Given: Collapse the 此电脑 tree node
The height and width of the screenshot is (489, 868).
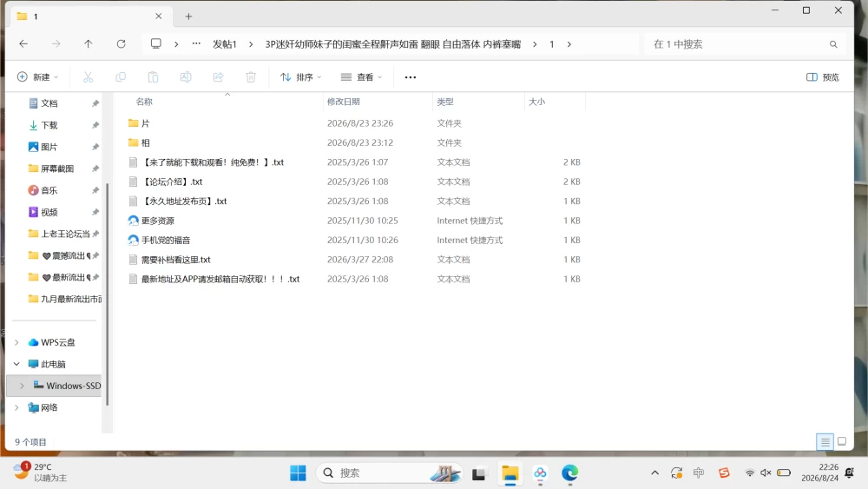Looking at the screenshot, I should (x=16, y=364).
